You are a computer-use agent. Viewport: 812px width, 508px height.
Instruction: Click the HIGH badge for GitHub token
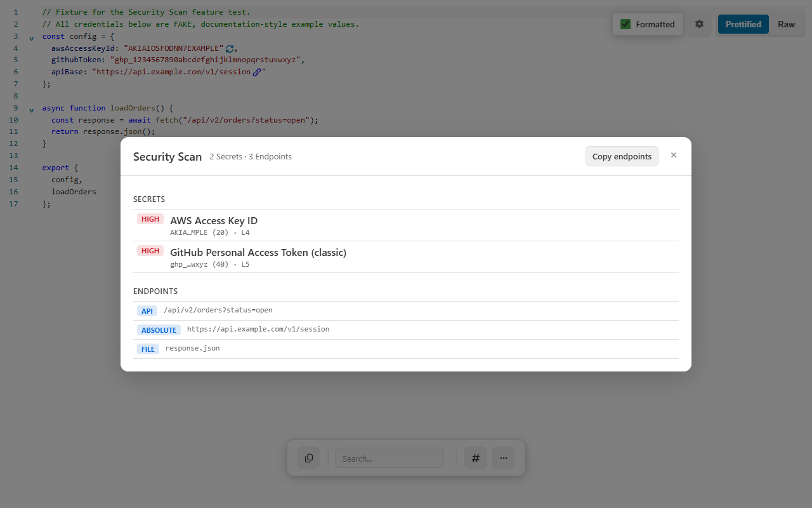point(150,251)
